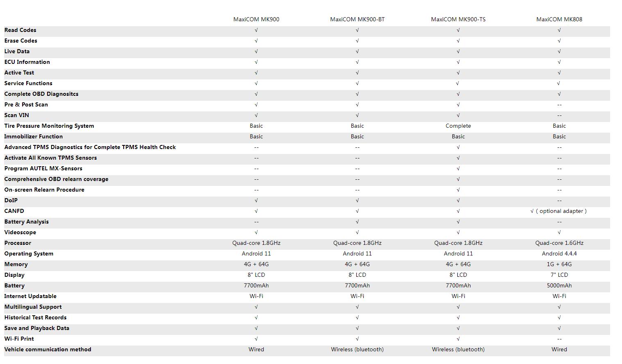Click the MaxiCOM MK900 column header
622x364 pixels.
[x=256, y=19]
